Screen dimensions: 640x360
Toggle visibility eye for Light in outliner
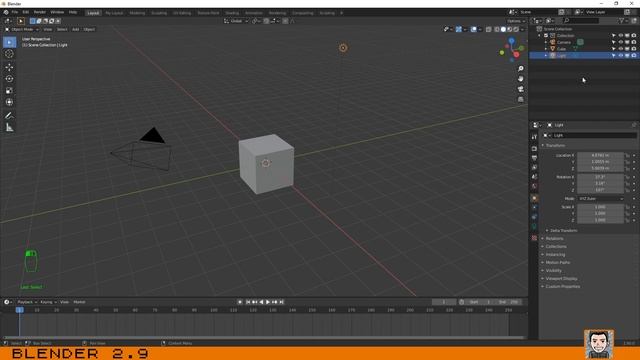(620, 55)
